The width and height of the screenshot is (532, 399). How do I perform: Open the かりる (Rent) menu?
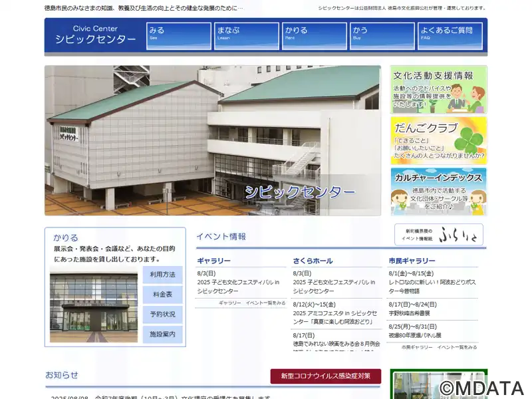[315, 36]
